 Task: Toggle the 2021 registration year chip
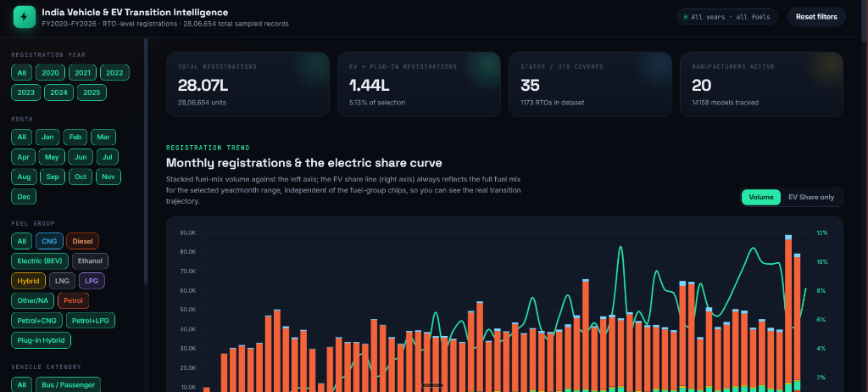[82, 73]
